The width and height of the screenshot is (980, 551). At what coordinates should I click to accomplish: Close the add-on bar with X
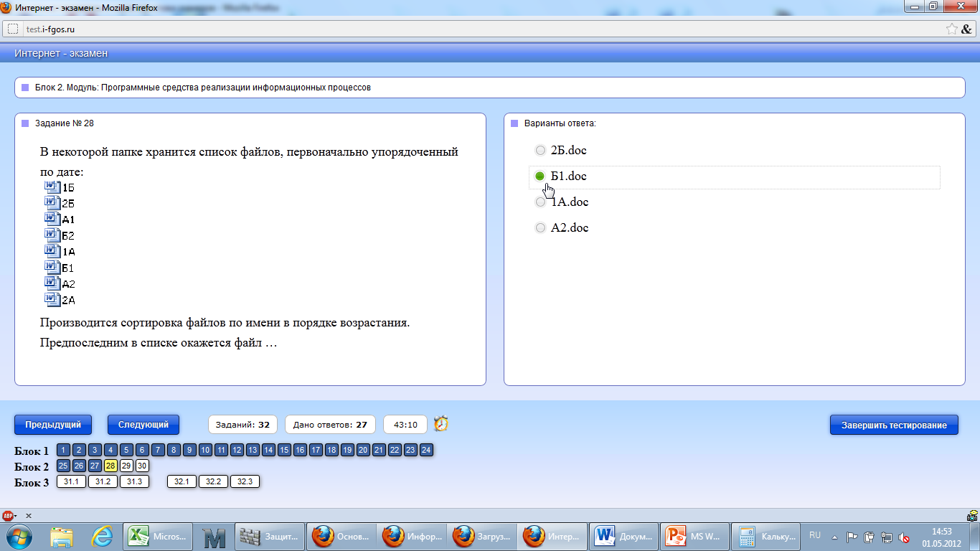pos(29,516)
